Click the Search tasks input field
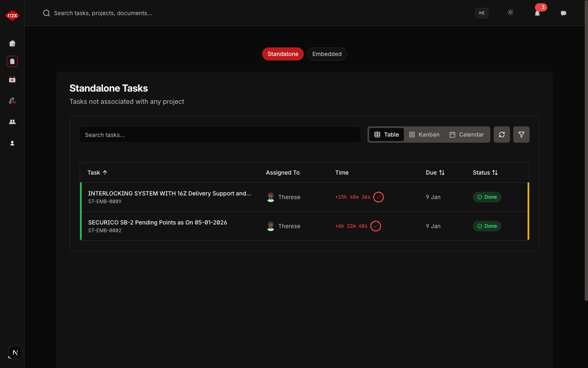The height and width of the screenshot is (368, 588). (x=220, y=135)
